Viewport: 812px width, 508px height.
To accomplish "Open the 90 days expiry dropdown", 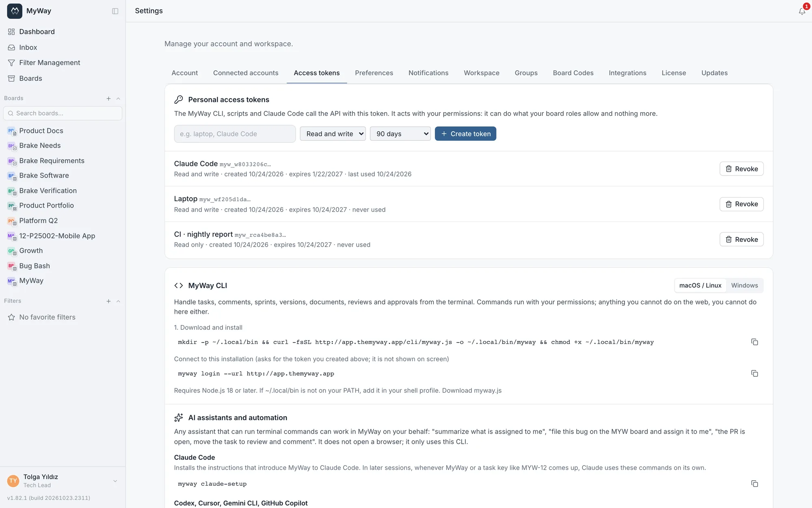I will click(x=400, y=134).
